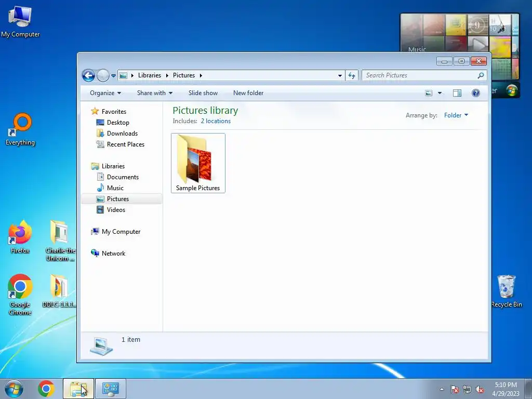
Task: Open the 2 locations link
Action: tap(216, 121)
